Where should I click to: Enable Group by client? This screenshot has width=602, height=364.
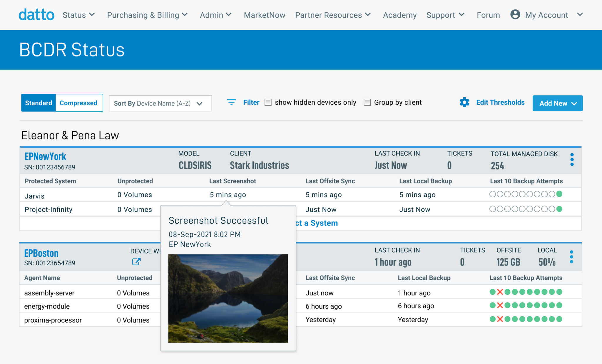point(367,102)
